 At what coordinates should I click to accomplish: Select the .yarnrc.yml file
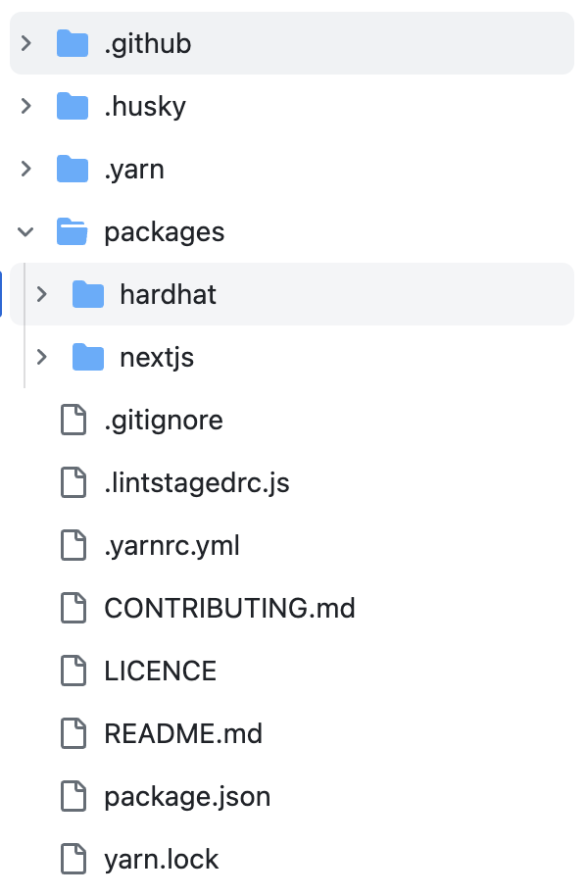pyautogui.click(x=169, y=545)
